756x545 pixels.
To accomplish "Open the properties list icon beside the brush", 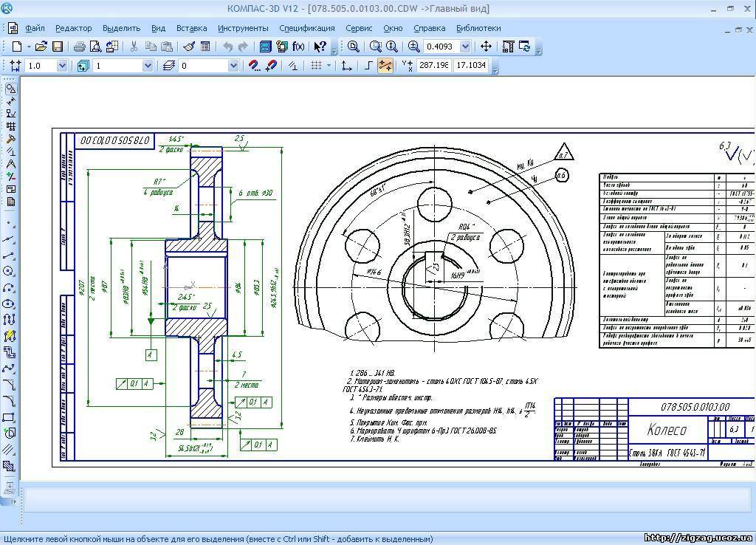I will tap(205, 47).
